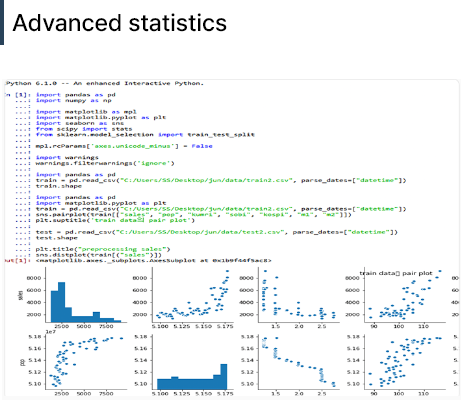Screen dimensions: 461x400
Task: Click the plt.suptitle 'train data pair plot' line
Action: click(x=115, y=220)
